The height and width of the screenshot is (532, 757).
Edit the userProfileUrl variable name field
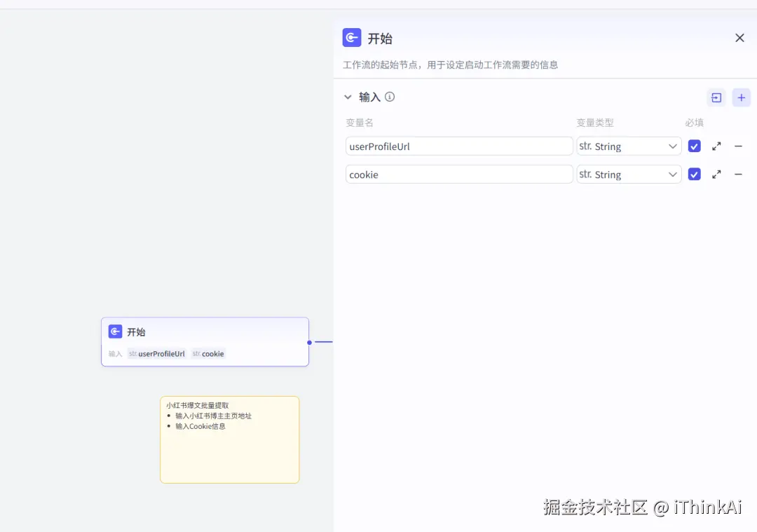[459, 146]
